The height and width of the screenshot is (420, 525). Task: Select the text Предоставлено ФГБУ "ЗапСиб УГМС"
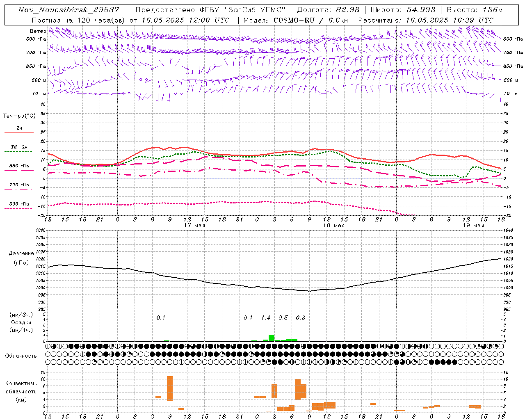tap(210, 10)
